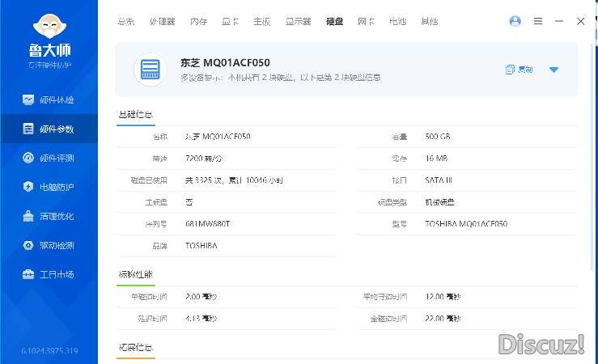Select the interface value SATA III
The height and width of the screenshot is (364, 598).
[x=439, y=180]
